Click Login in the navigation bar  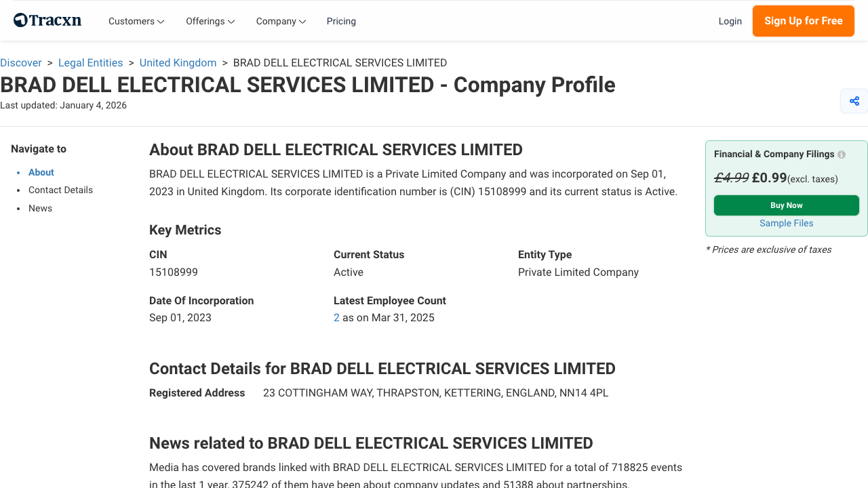(730, 21)
